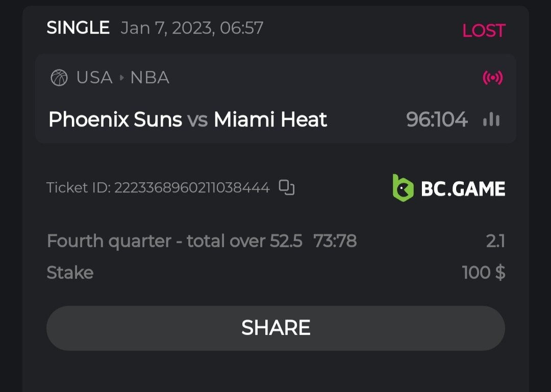
Task: Tap the Fourth quarter total over 52.5 selection
Action: (174, 240)
